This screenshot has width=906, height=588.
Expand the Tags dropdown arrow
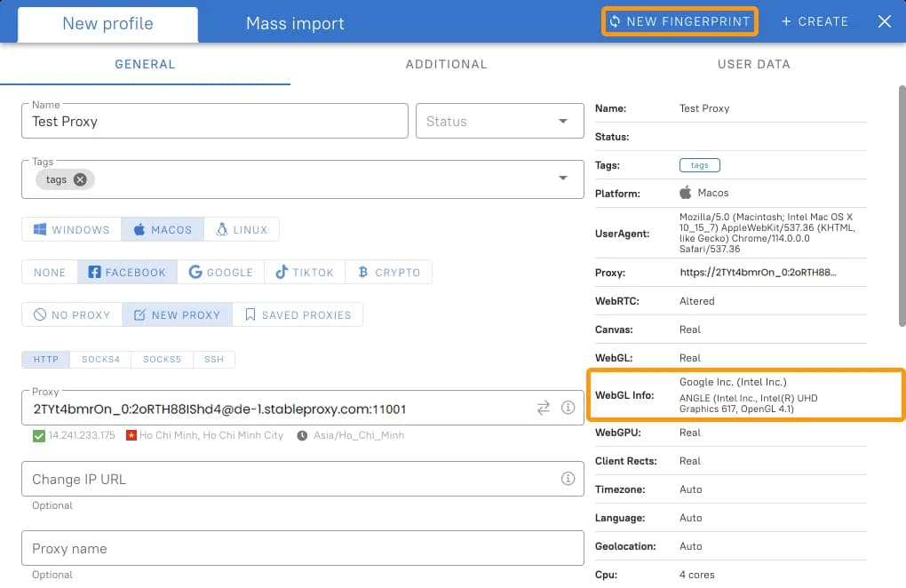[563, 179]
